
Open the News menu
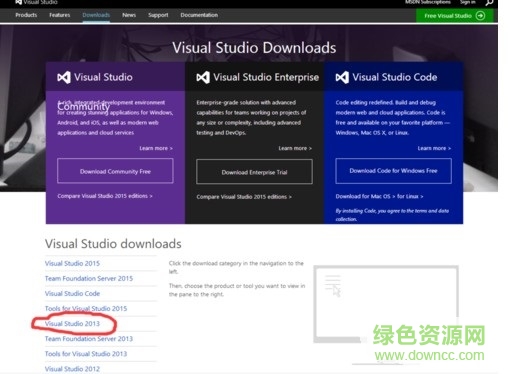coord(129,15)
